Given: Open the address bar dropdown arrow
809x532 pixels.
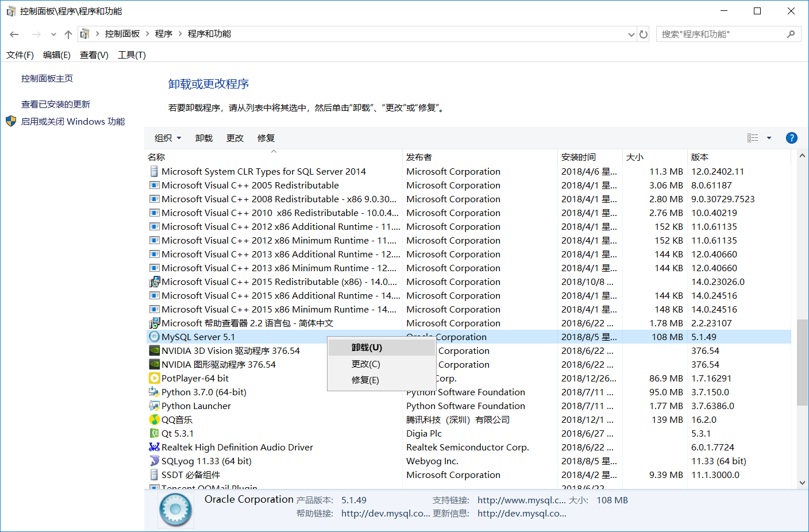Looking at the screenshot, I should tap(631, 34).
